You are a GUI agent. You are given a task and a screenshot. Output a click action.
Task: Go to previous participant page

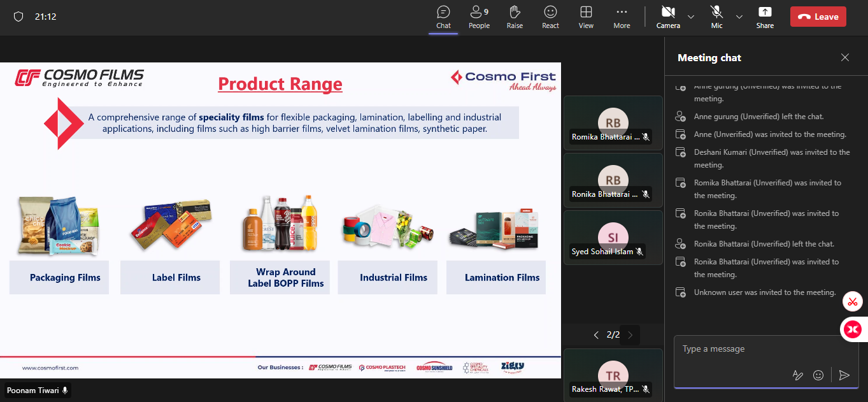coord(596,334)
